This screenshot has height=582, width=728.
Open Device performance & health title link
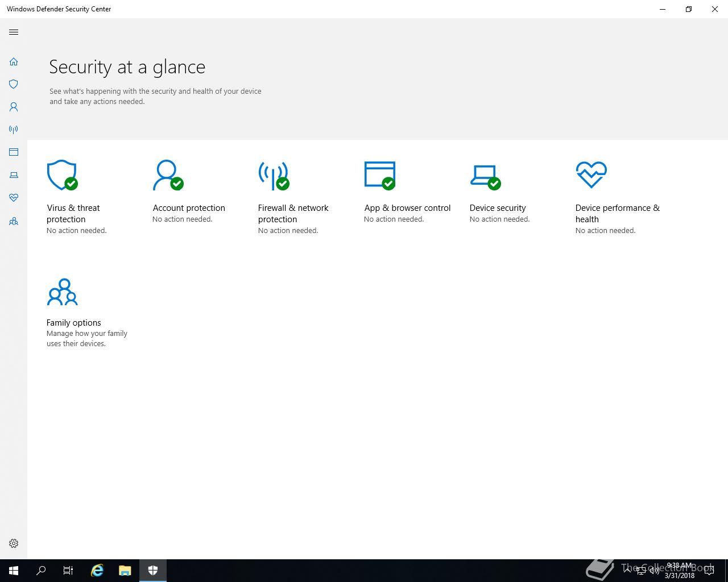coord(617,214)
